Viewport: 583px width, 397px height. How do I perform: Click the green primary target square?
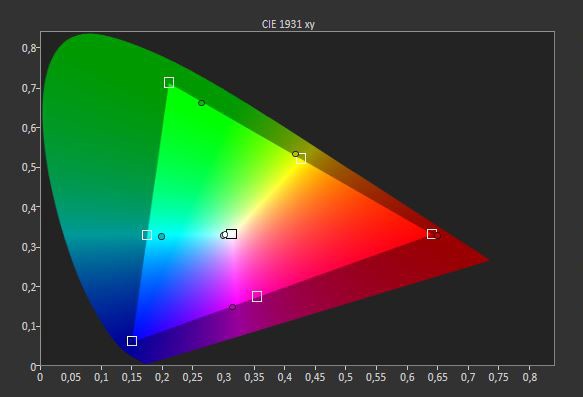tap(169, 83)
